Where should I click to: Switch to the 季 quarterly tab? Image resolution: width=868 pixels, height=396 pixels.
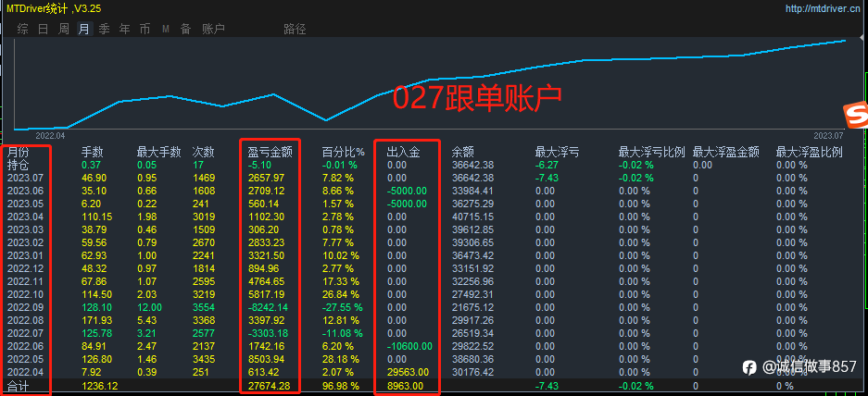pyautogui.click(x=104, y=29)
